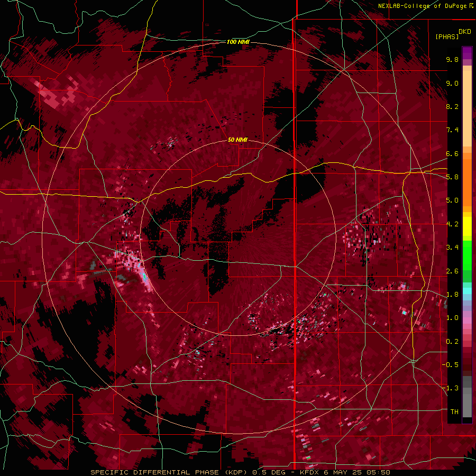Click the -0.5 scale value
The image size is (476, 476).
450,365
